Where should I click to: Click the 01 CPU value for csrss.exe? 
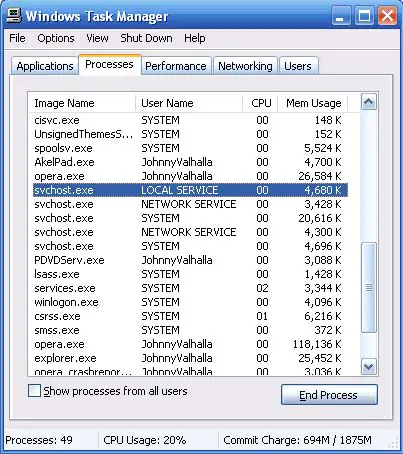262,316
